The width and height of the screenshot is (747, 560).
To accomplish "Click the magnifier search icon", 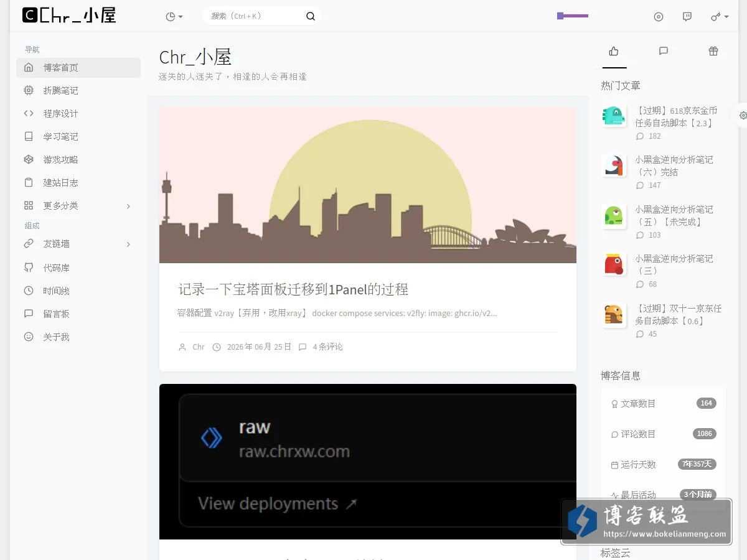I will (311, 16).
